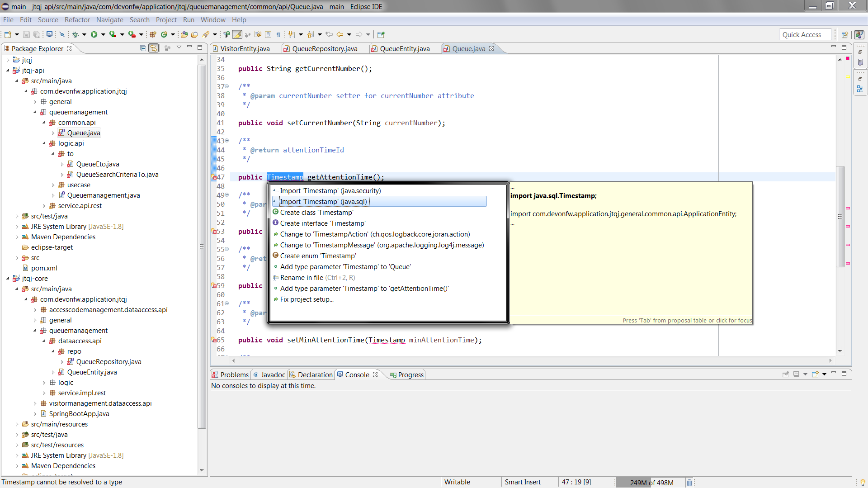Run garbage collector trash icon
Viewport: 868px width, 488px height.
689,483
